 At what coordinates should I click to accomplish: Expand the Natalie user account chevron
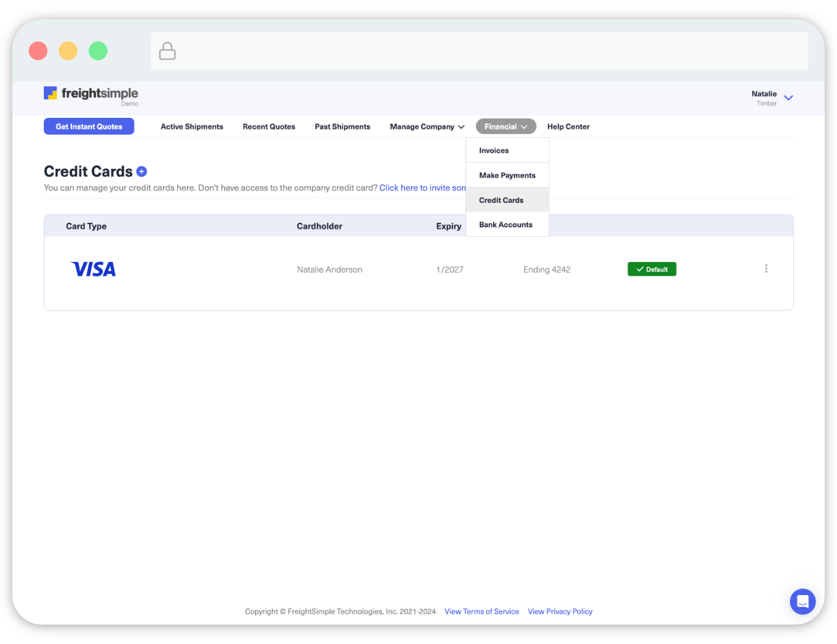(x=788, y=98)
